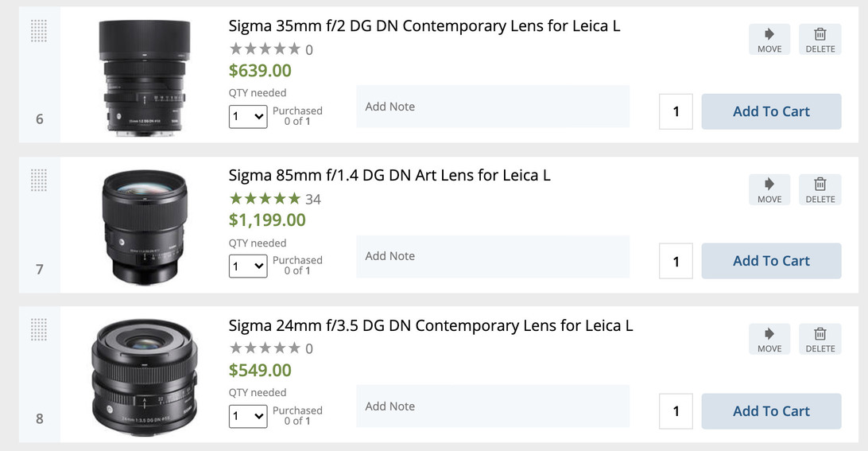Click Move icon for Sigma 85mm lens
The image size is (868, 451).
pyautogui.click(x=769, y=189)
